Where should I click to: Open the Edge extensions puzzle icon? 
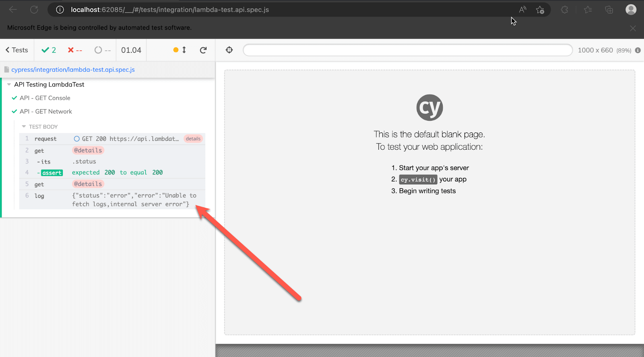point(565,10)
